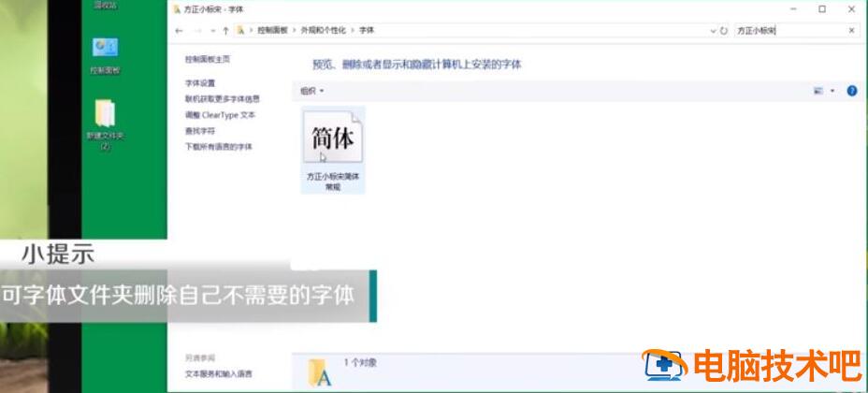Open the 组织 dropdown menu
The height and width of the screenshot is (393, 868).
pos(311,91)
